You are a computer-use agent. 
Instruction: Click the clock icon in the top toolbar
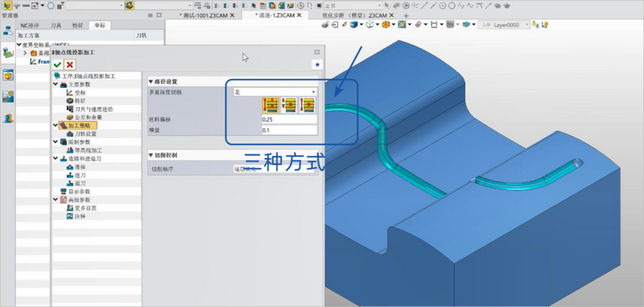(300, 6)
